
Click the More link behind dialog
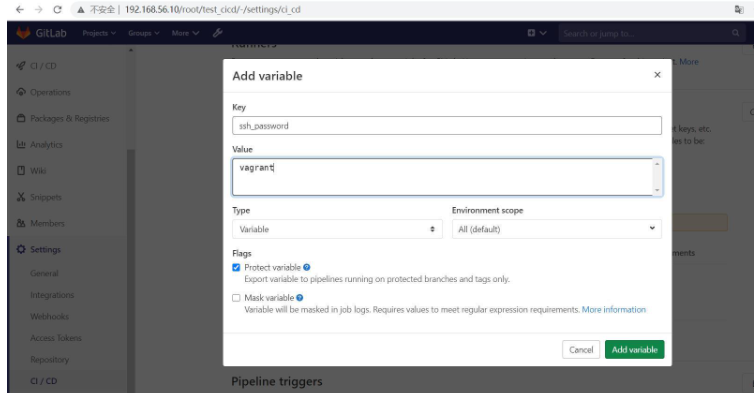(x=688, y=62)
